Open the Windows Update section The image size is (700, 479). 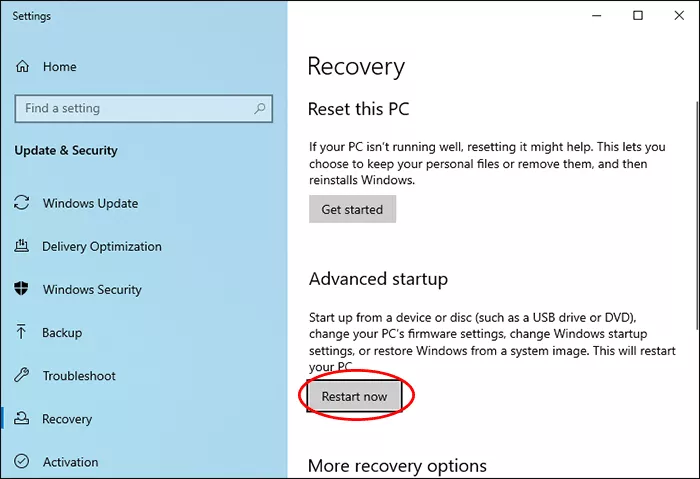90,203
